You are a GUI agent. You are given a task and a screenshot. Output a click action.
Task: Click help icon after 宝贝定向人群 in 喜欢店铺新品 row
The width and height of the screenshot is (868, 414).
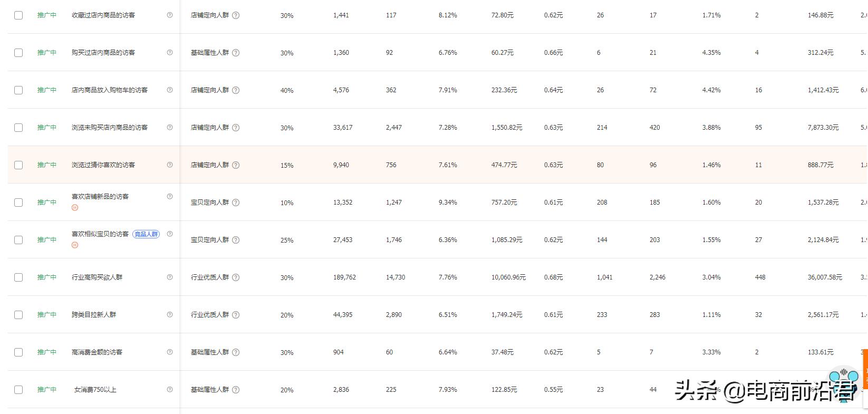point(236,203)
